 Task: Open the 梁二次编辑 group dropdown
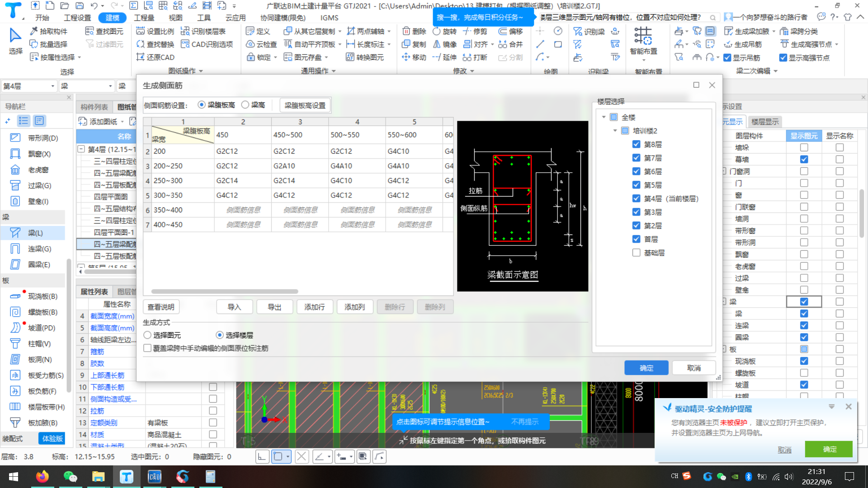[x=775, y=71]
